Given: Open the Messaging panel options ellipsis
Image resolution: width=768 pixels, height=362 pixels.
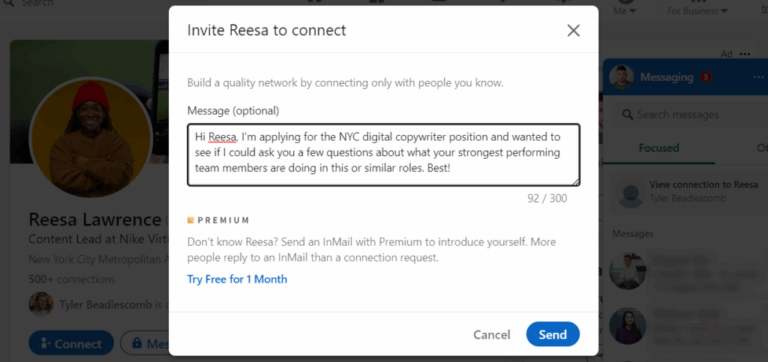Looking at the screenshot, I should click(x=758, y=77).
